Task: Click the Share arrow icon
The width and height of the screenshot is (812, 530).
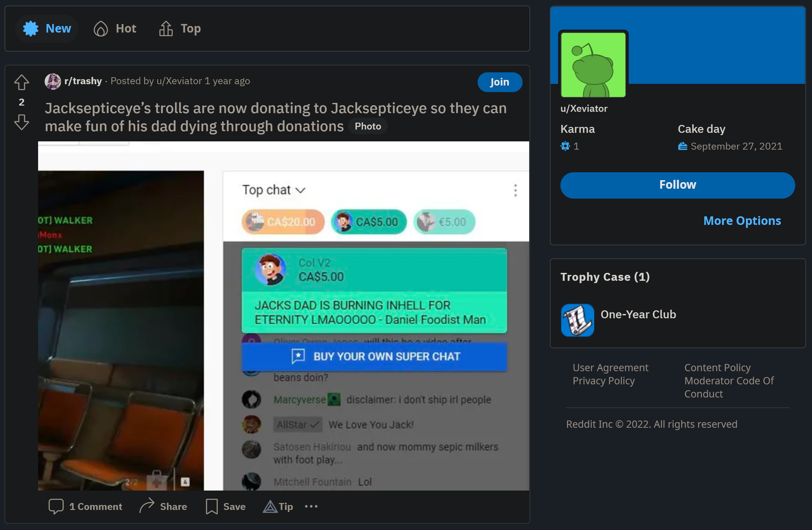Action: tap(147, 505)
